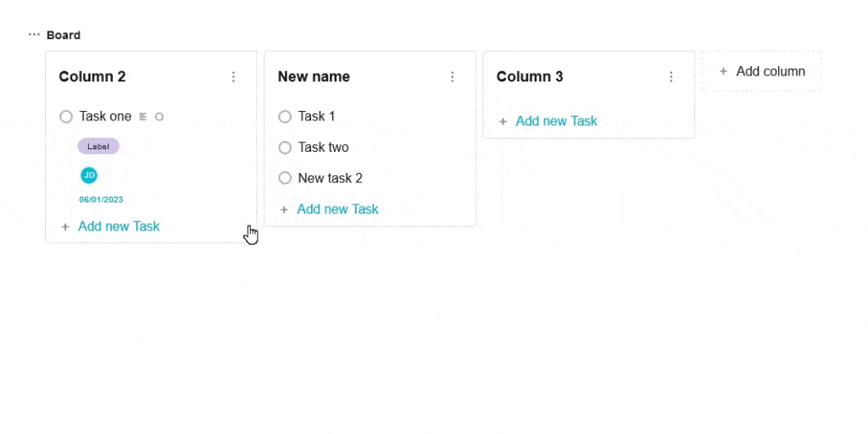The image size is (868, 434).
Task: Click the small subtask circle icon beside Task one
Action: point(159,117)
